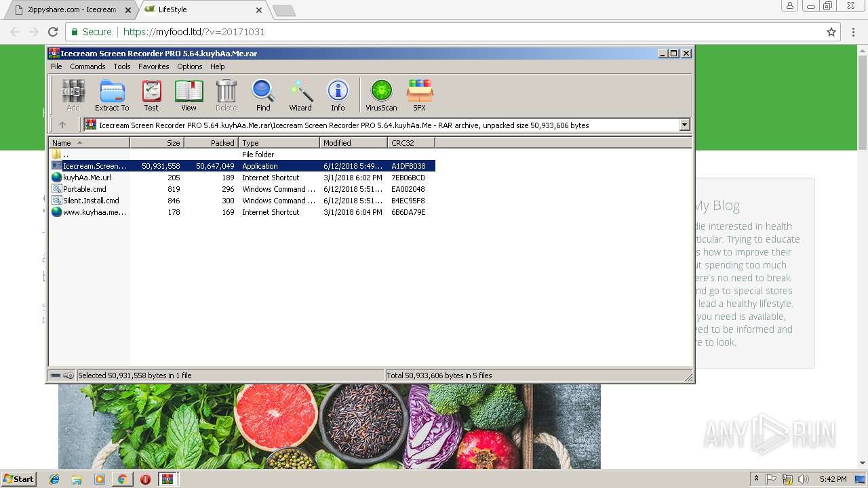The image size is (868, 488).
Task: Click the kuyhAa.Me.url globe icon
Action: click(x=56, y=178)
